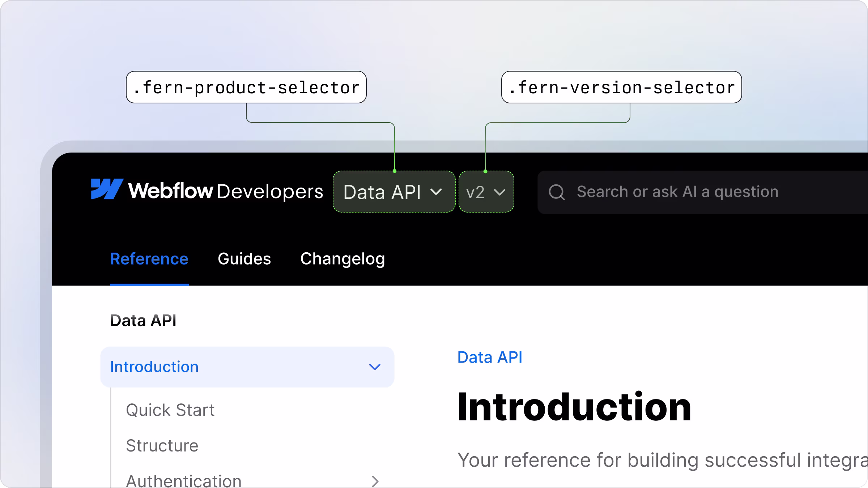Select the Reference tab
The image size is (868, 488).
149,259
